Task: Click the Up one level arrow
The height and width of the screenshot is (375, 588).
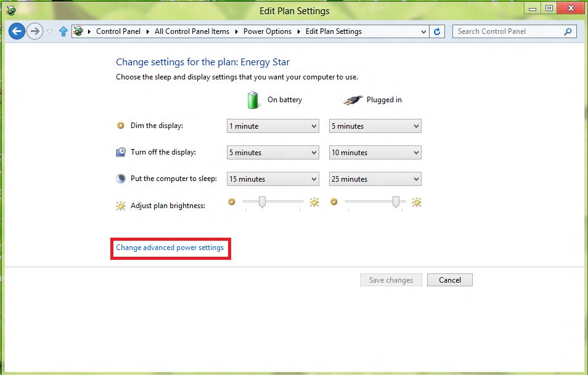Action: (63, 31)
